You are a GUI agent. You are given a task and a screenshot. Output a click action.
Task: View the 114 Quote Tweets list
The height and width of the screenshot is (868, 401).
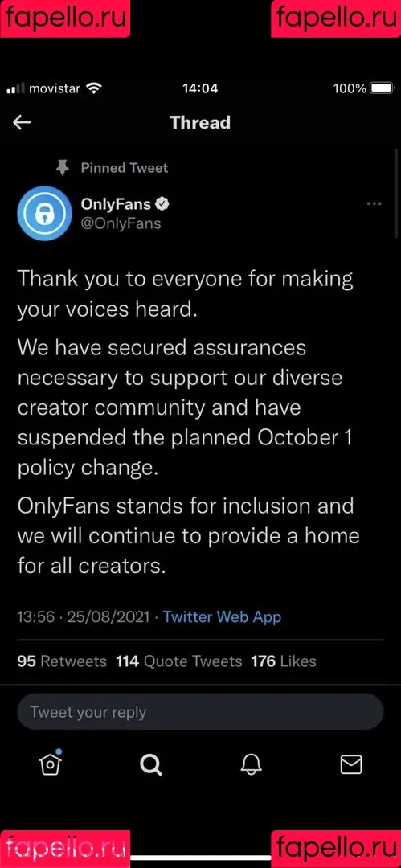click(179, 661)
